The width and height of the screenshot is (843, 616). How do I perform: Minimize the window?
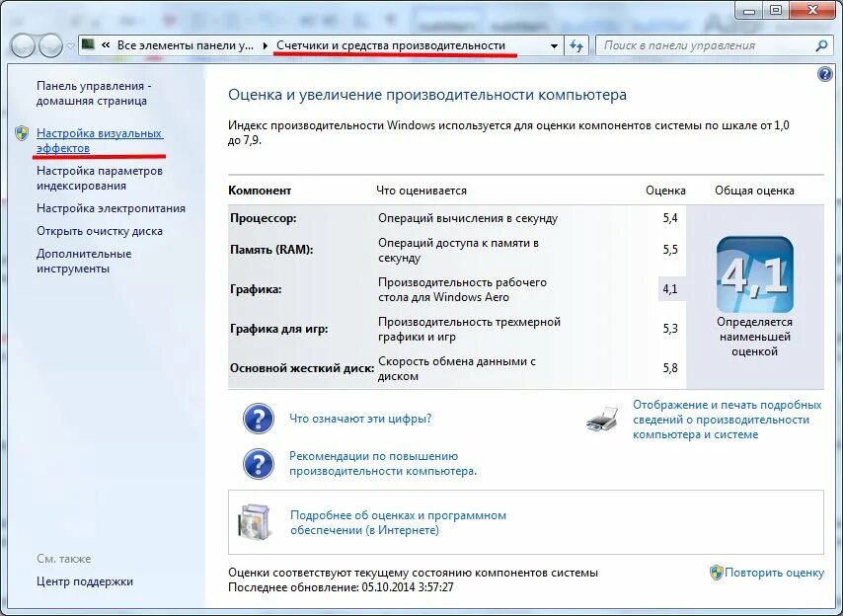(749, 11)
